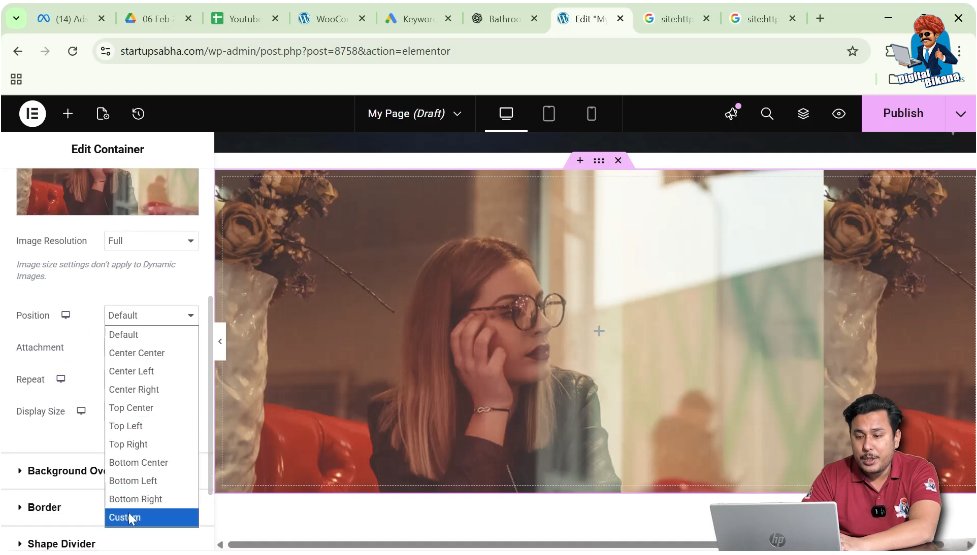977x555 pixels.
Task: Switch to tablet device view
Action: click(x=549, y=114)
